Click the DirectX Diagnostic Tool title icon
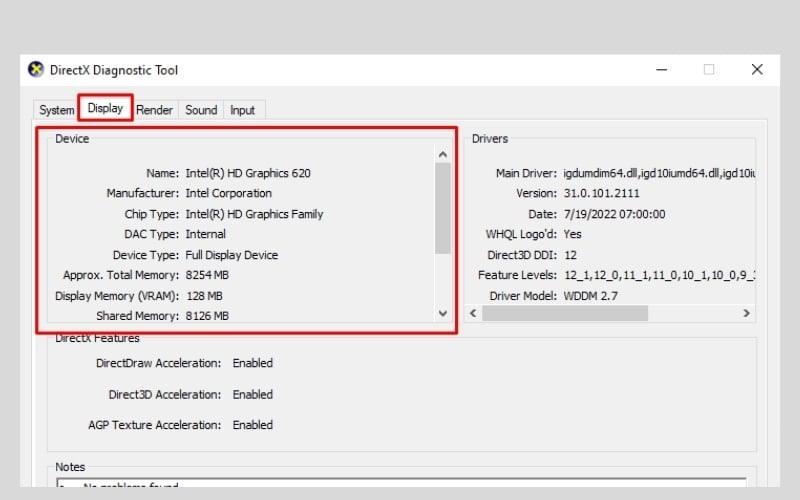The height and width of the screenshot is (500, 800). coord(36,69)
